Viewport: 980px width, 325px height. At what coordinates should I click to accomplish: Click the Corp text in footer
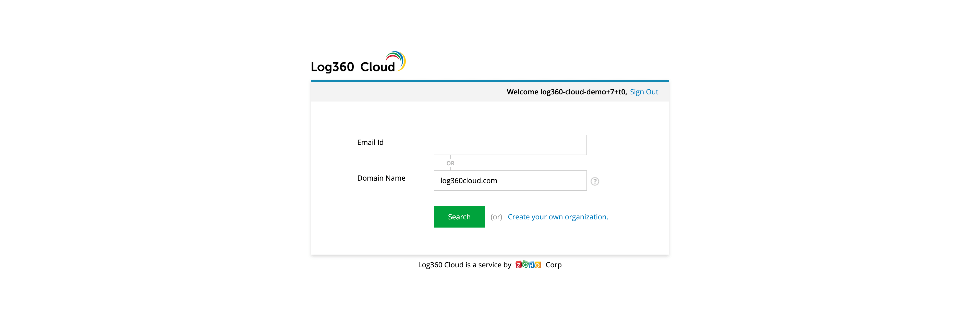[x=553, y=265]
